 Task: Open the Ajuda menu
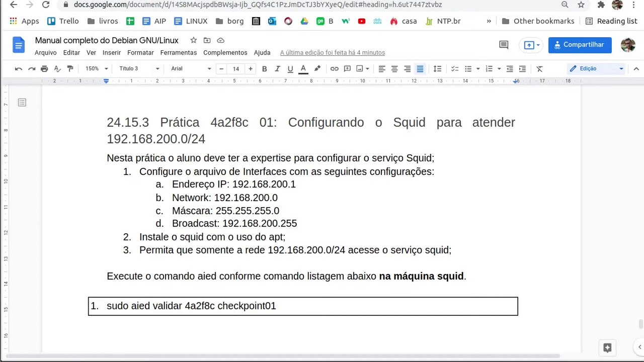pyautogui.click(x=262, y=52)
